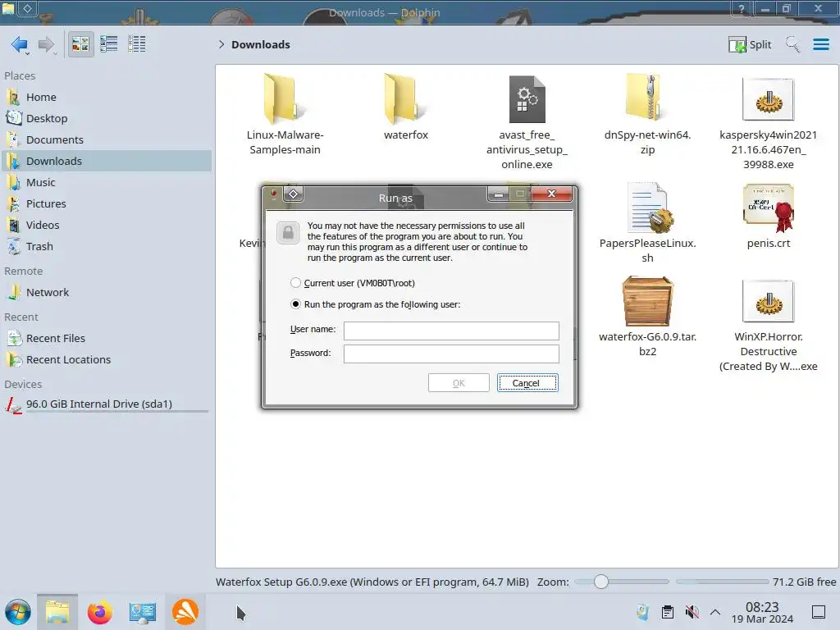
Task: Open the start menu orb
Action: (x=18, y=612)
